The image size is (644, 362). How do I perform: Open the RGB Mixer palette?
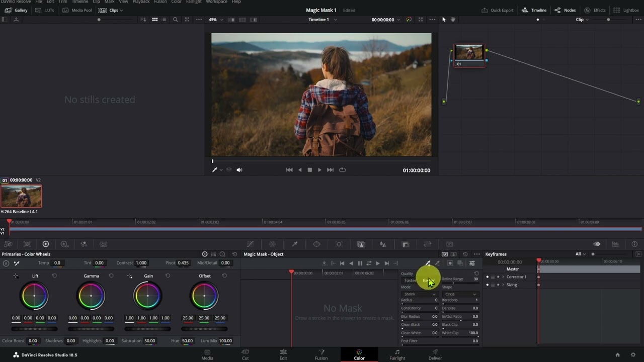click(x=84, y=244)
